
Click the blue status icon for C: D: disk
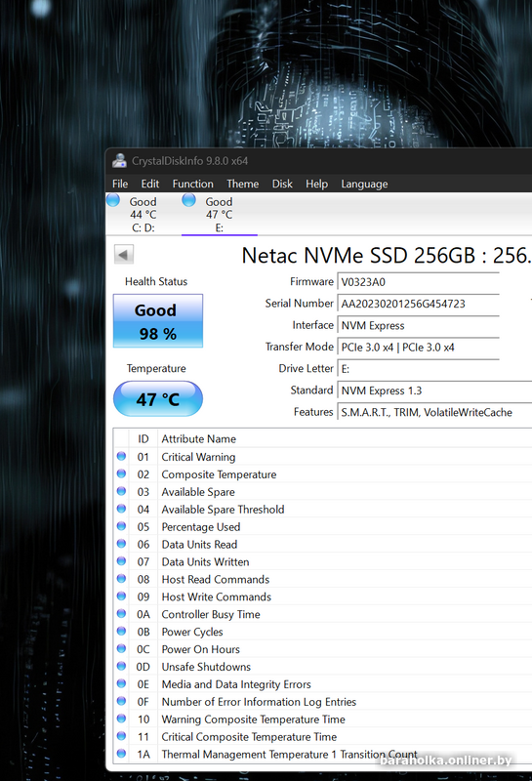[x=113, y=200]
